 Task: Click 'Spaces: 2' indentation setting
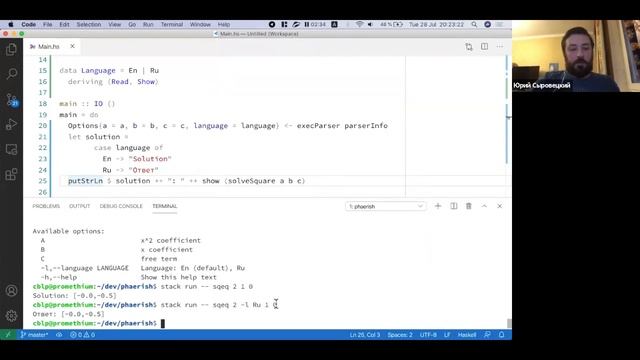[x=400, y=335]
